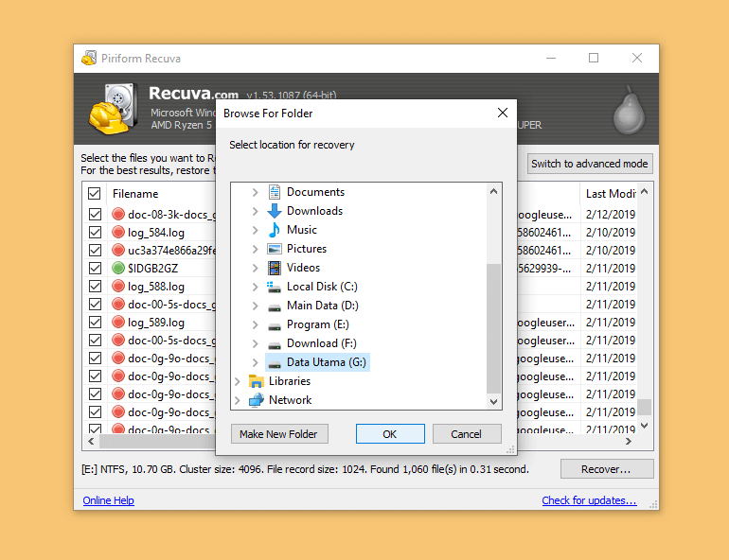Click the folder tree vertical scrollbar thumb
Viewport: 729px width, 560px height.
(x=494, y=328)
